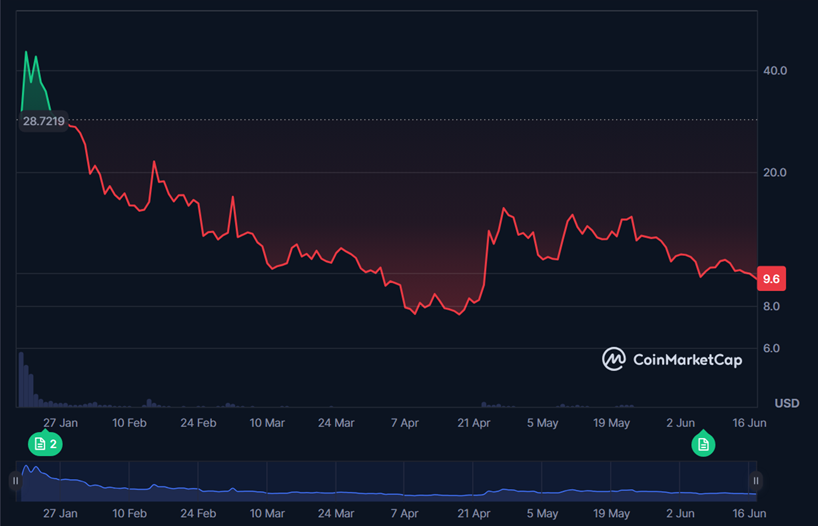The width and height of the screenshot is (818, 526).
Task: Click the 8.0 price axis label
Action: [771, 306]
